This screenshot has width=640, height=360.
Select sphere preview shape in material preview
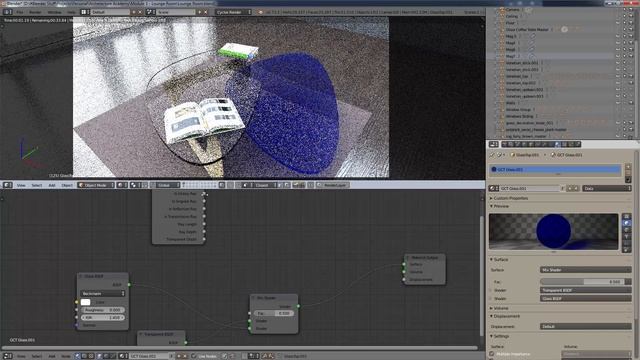coord(627,223)
